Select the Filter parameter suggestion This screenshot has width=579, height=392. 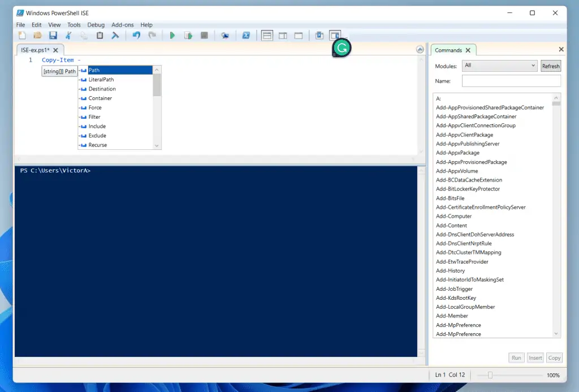point(115,117)
